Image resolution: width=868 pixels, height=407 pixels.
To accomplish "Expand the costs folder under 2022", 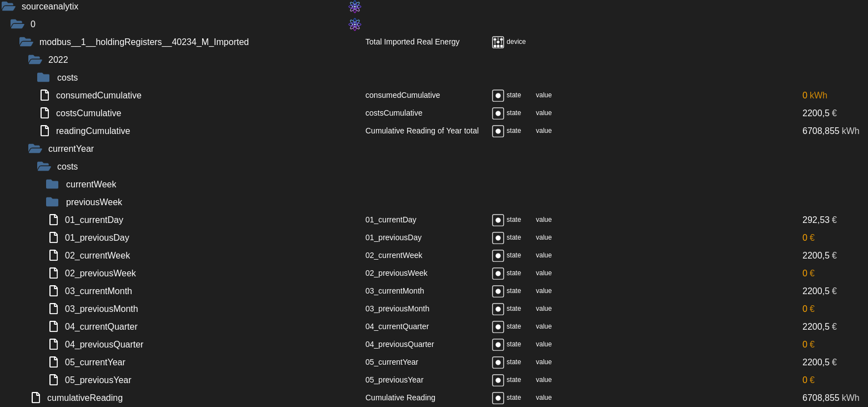I will pyautogui.click(x=43, y=77).
